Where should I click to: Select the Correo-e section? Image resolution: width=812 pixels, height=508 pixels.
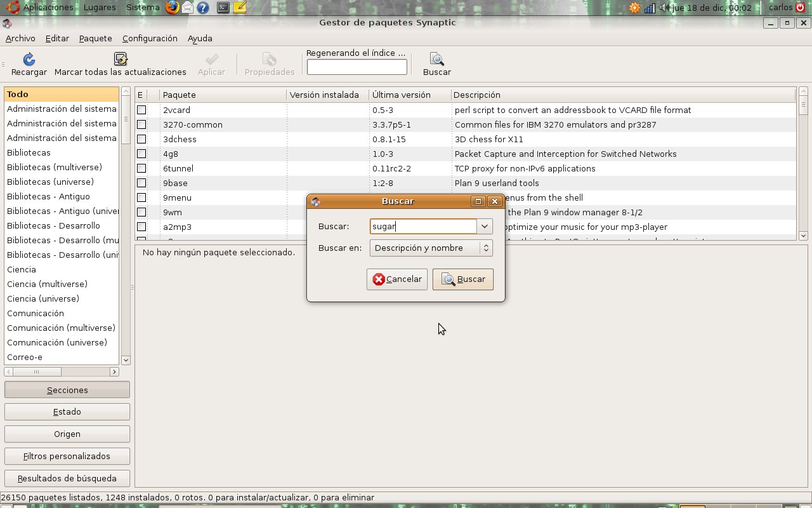point(62,357)
